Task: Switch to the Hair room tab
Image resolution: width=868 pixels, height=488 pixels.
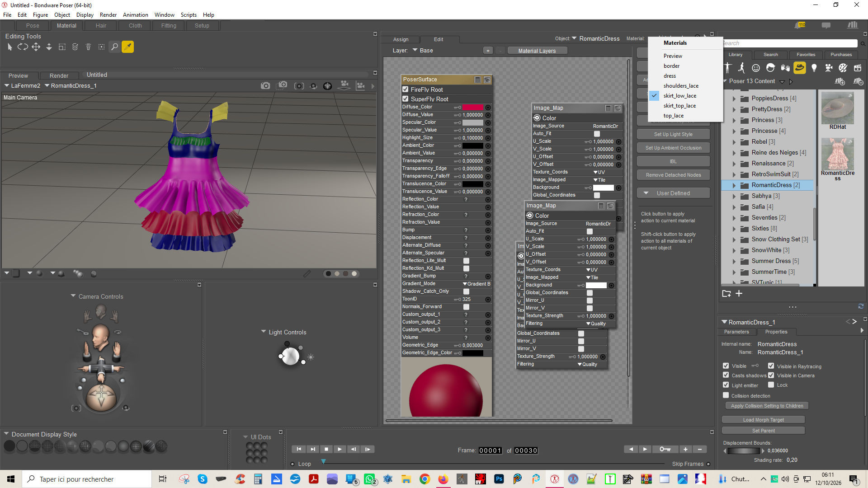Action: (101, 26)
